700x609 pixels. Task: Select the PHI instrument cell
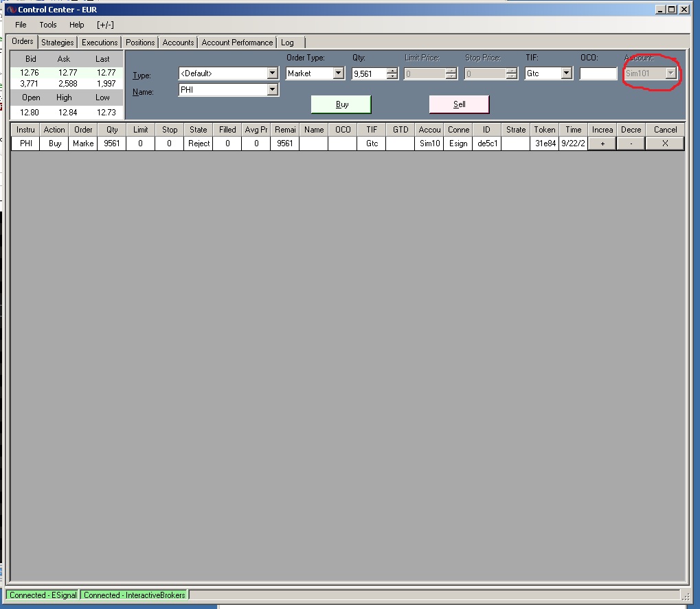25,143
